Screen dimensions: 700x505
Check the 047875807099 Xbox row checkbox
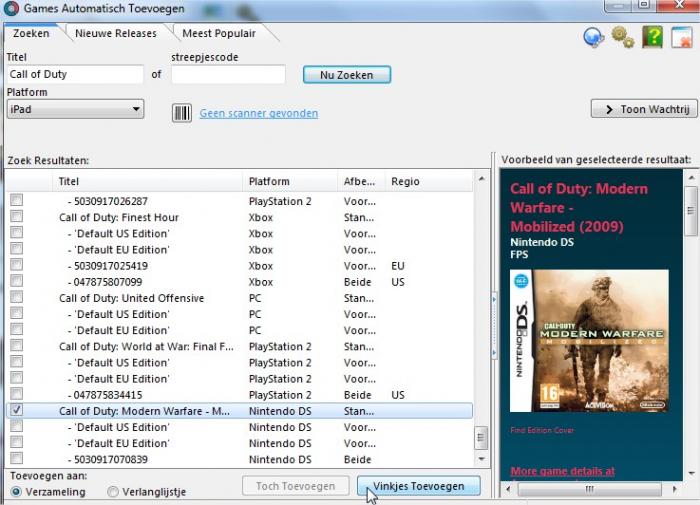point(17,281)
